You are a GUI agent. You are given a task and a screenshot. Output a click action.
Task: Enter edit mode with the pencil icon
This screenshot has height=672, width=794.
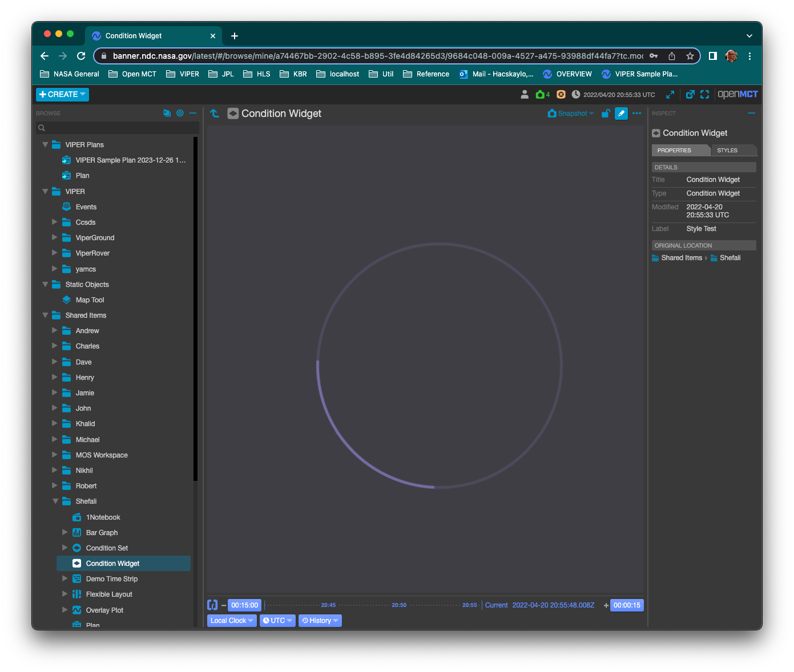pos(621,114)
